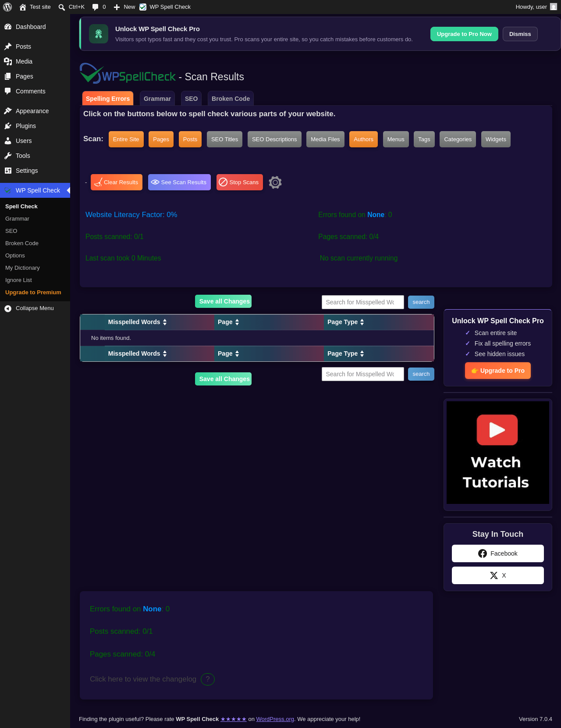Click the changelog question mark icon
Viewport: 561px width, 728px height.
click(x=208, y=679)
